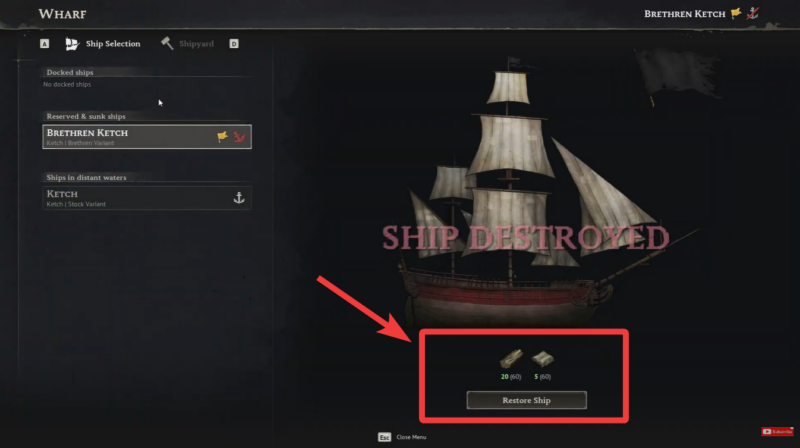Click the Restore Ship button

pyautogui.click(x=526, y=400)
